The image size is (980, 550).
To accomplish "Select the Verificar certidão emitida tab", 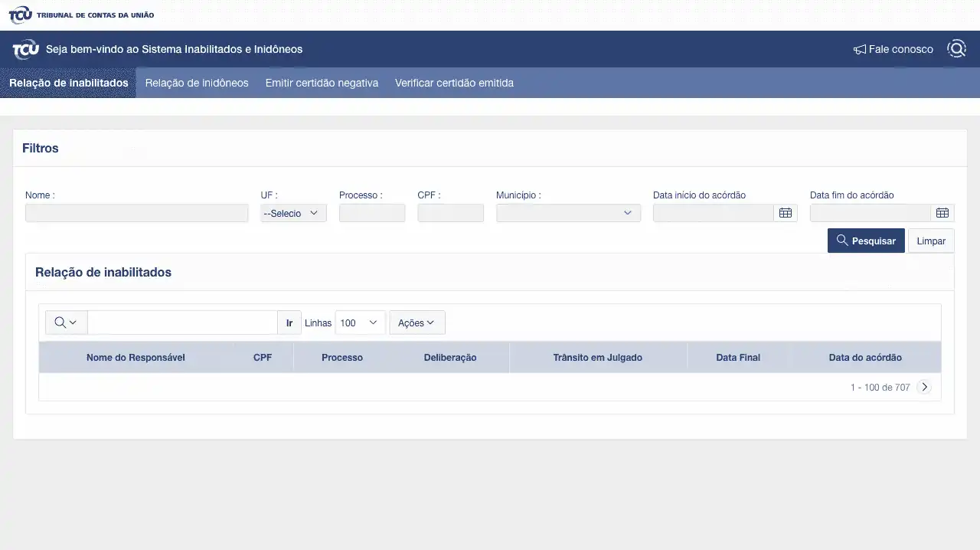I will 454,83.
